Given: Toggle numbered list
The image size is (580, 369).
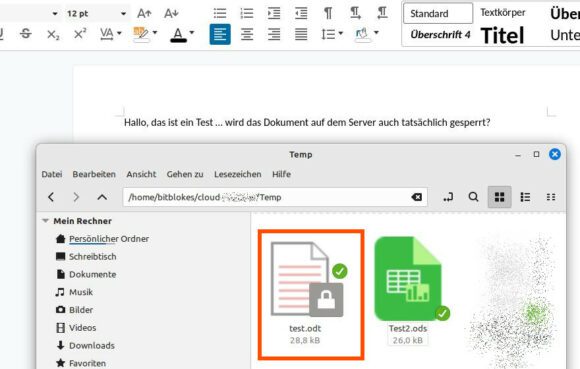Looking at the screenshot, I should (x=247, y=13).
